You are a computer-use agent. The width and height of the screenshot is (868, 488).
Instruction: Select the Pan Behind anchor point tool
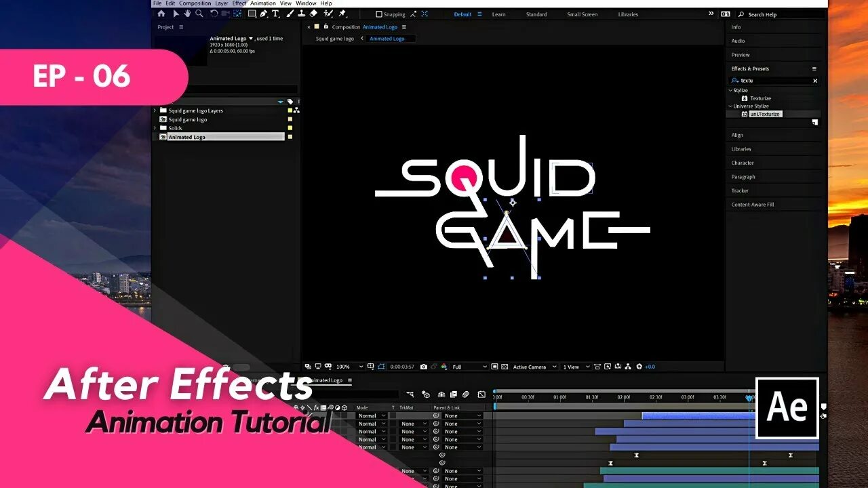click(x=237, y=14)
